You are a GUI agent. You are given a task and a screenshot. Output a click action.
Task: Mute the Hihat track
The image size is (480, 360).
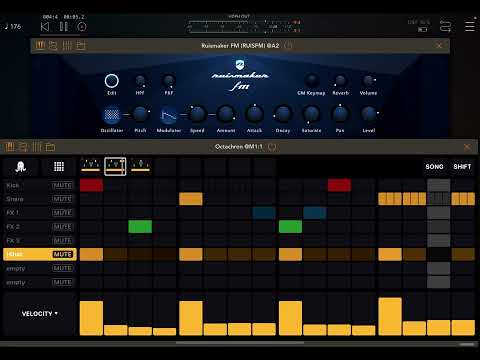click(x=62, y=254)
